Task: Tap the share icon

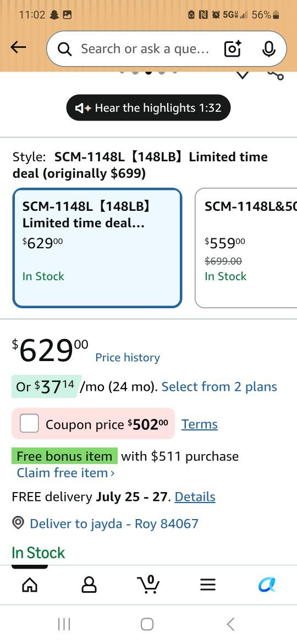Action: click(x=276, y=75)
